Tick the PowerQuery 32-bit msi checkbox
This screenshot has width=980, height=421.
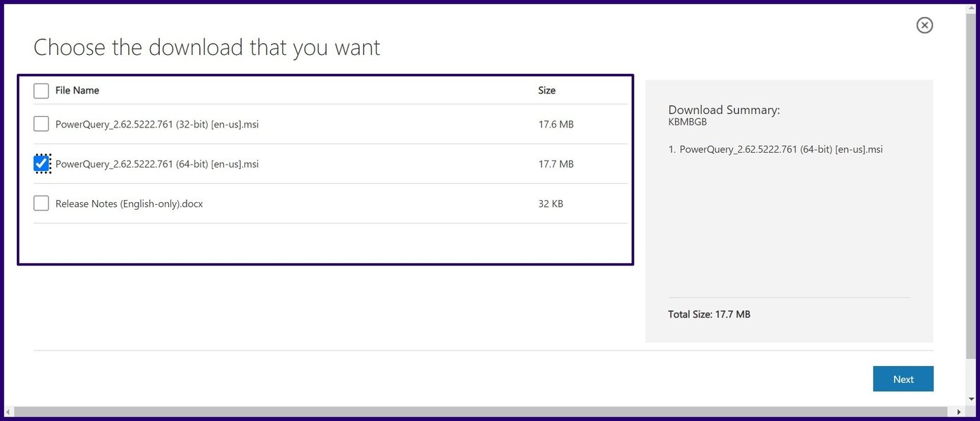[42, 124]
